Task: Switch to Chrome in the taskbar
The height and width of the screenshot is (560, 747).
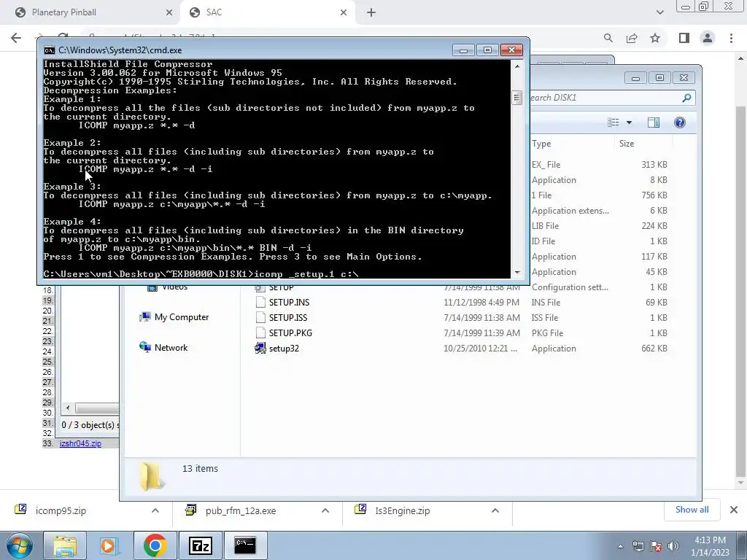Action: point(155,545)
